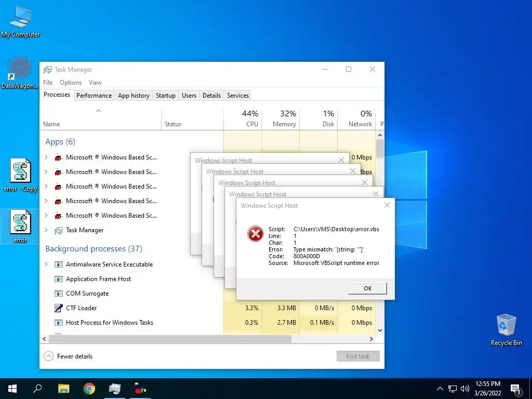Sort processes by the Name column
Viewport: 532px width, 399px height.
pos(100,119)
